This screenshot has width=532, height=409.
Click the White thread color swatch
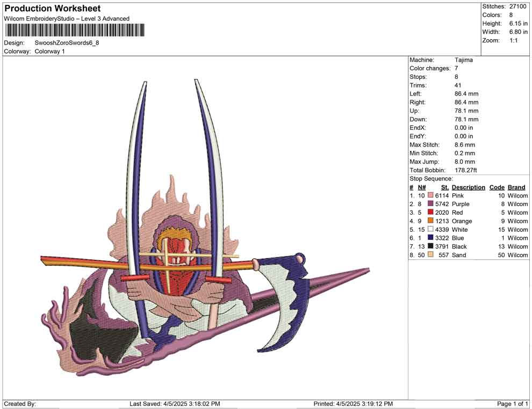[430, 230]
